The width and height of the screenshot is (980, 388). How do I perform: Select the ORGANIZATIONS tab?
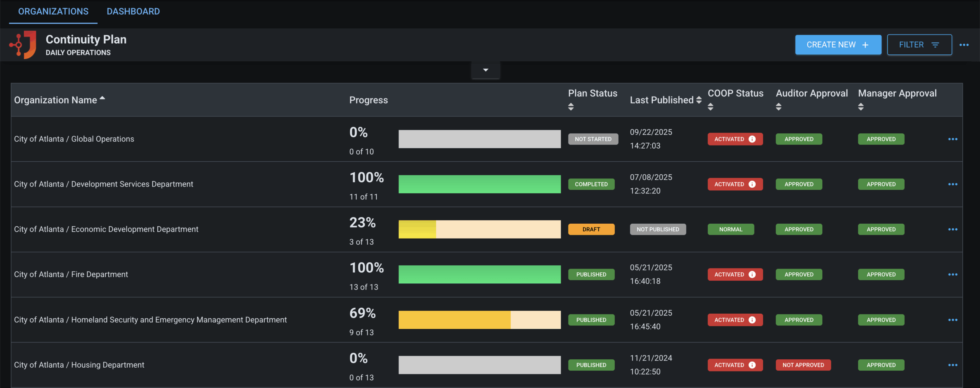tap(53, 11)
